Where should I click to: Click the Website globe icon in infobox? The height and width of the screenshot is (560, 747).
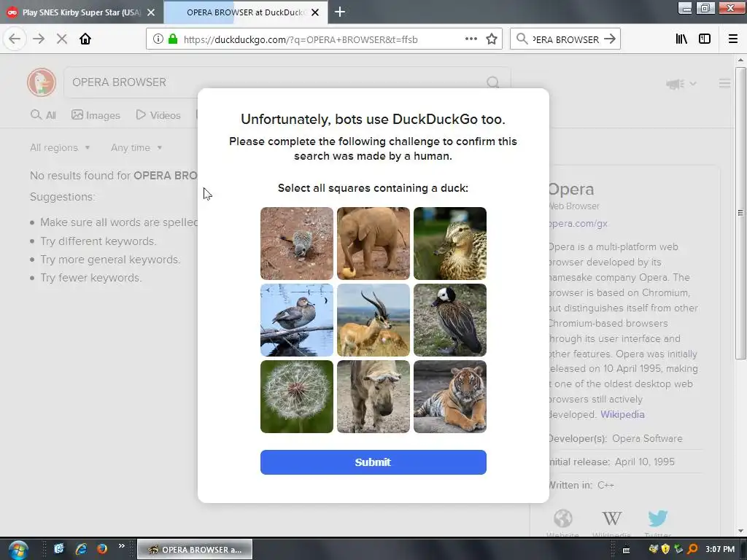(x=562, y=518)
